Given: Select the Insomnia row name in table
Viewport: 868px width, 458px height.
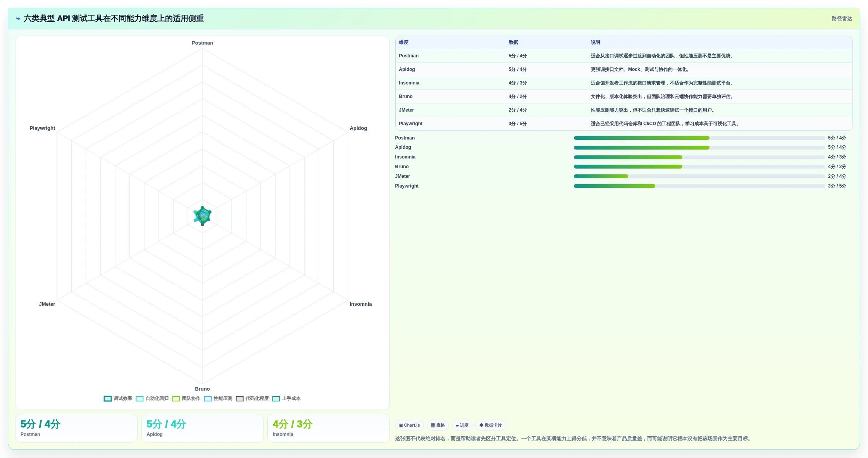Looking at the screenshot, I should 409,83.
